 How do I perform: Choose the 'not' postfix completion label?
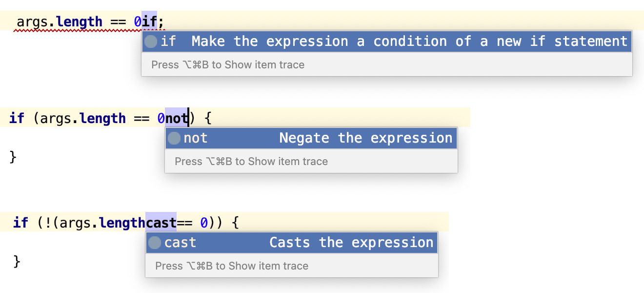click(196, 138)
